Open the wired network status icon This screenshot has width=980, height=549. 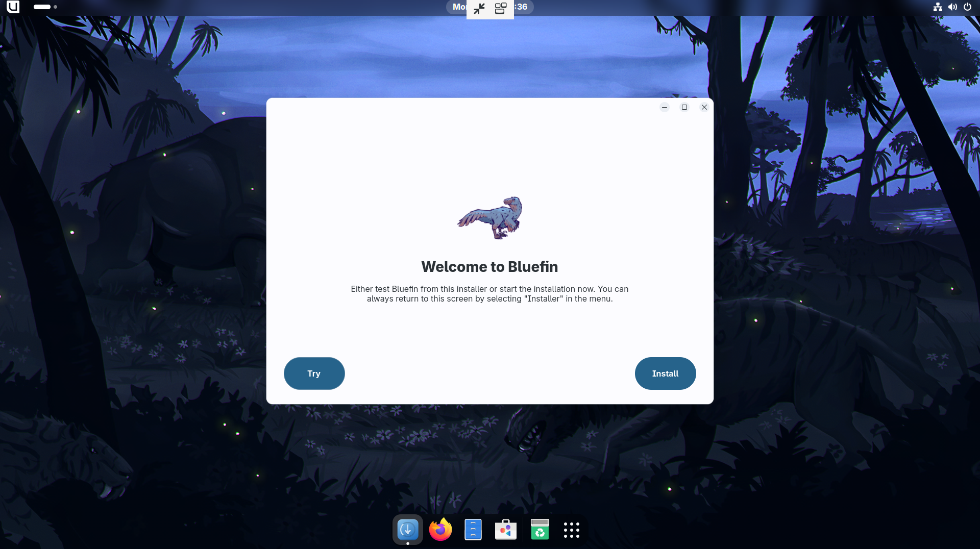tap(938, 7)
